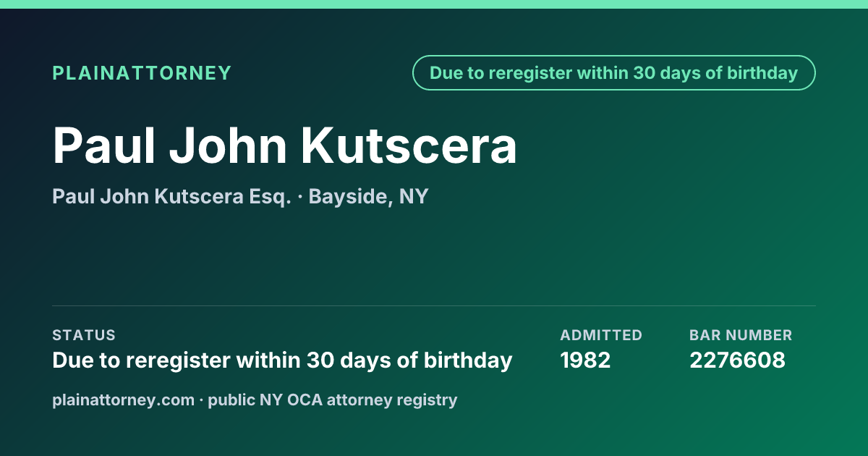Image resolution: width=868 pixels, height=456 pixels.
Task: Select the large Paul John Kutscera heading
Action: 285,146
